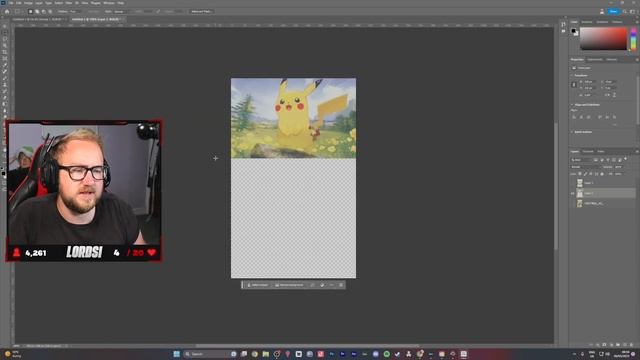Create new group folder icon
This screenshot has width=640, height=360.
(x=618, y=344)
